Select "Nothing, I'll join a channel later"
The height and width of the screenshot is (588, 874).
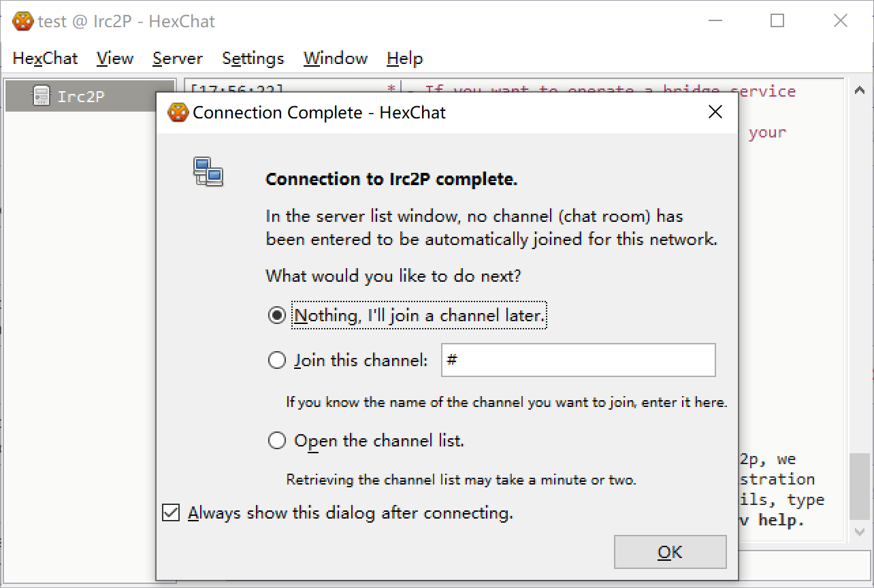click(x=277, y=316)
